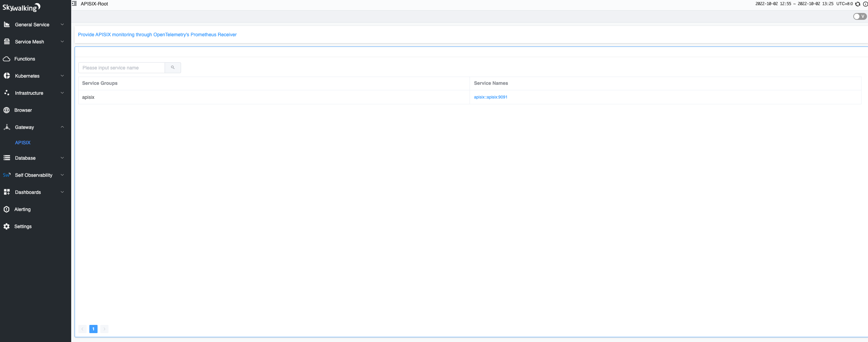Click the previous page arrow

[82, 329]
